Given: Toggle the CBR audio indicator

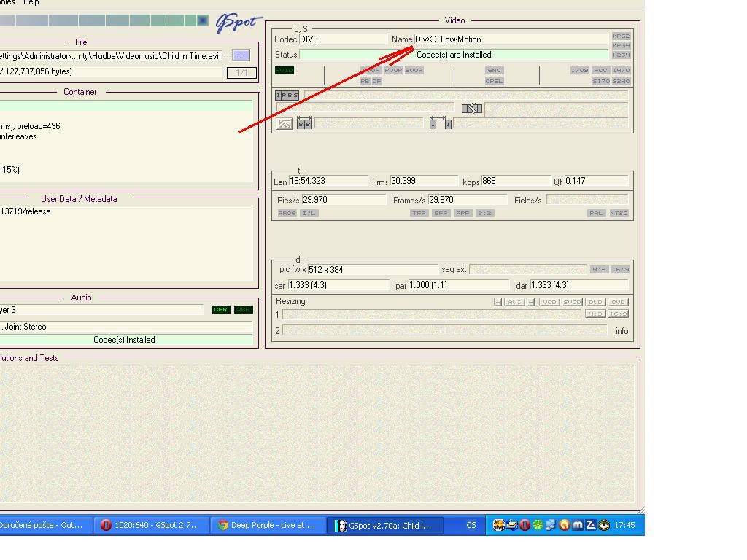Looking at the screenshot, I should tap(220, 310).
